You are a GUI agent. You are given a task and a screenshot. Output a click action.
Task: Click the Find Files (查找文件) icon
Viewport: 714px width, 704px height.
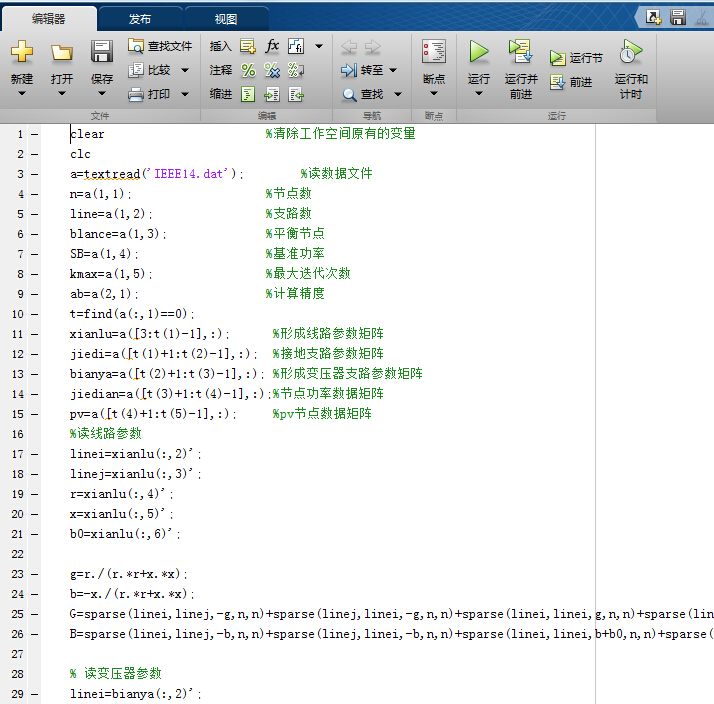coord(136,46)
